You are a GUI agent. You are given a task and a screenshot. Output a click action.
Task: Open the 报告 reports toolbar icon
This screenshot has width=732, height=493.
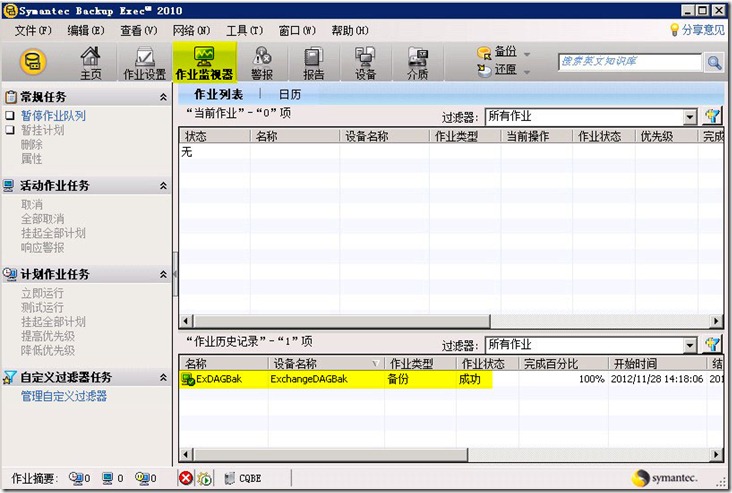click(314, 63)
